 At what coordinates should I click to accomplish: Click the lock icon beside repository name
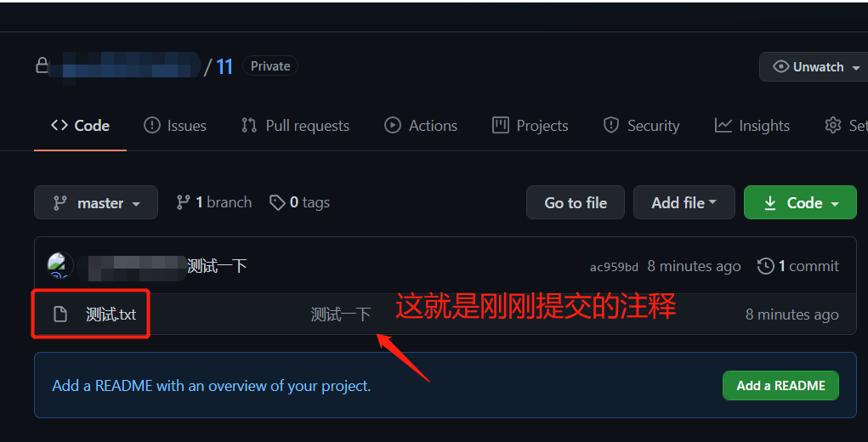point(42,65)
